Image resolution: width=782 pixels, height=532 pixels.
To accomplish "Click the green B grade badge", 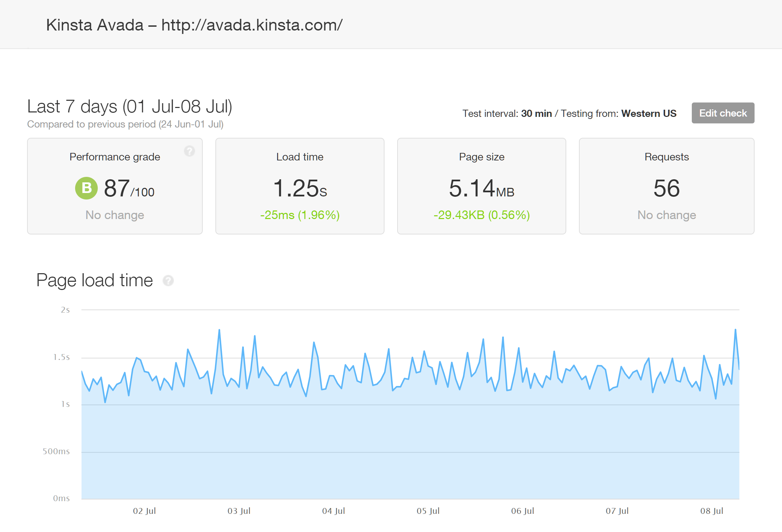I will pos(86,188).
